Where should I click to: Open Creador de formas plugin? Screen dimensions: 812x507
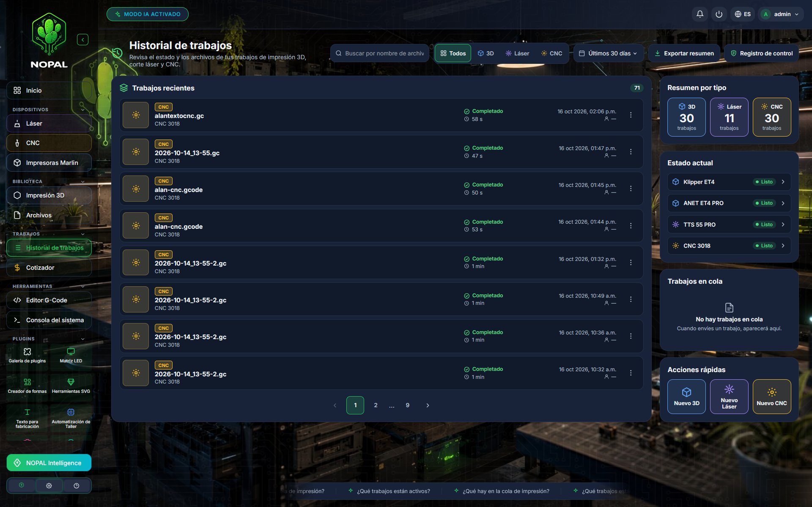point(27,386)
